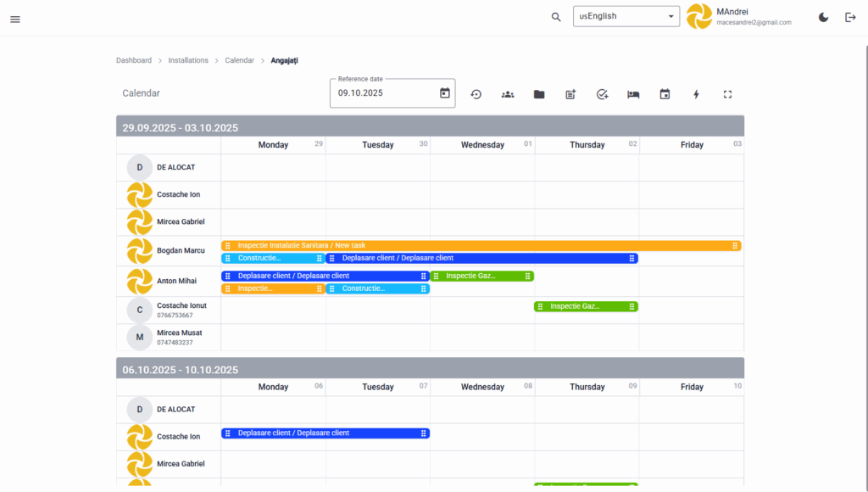Open the hamburger navigation menu
The image size is (868, 492).
pyautogui.click(x=15, y=19)
